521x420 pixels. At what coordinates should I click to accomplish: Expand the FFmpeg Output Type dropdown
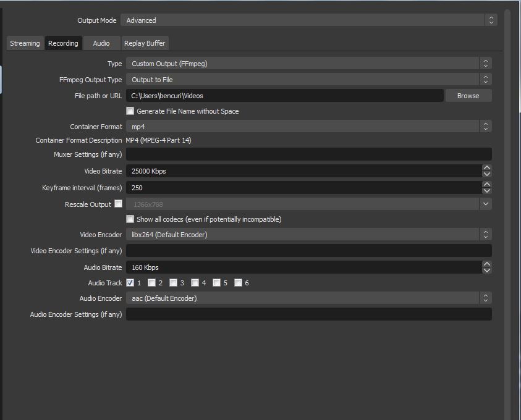point(308,79)
